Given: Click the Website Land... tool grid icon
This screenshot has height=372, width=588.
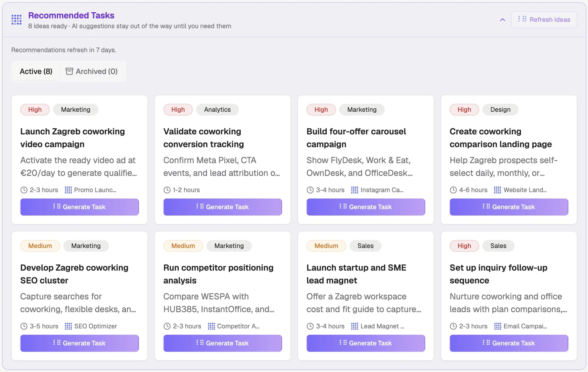Looking at the screenshot, I should point(497,190).
